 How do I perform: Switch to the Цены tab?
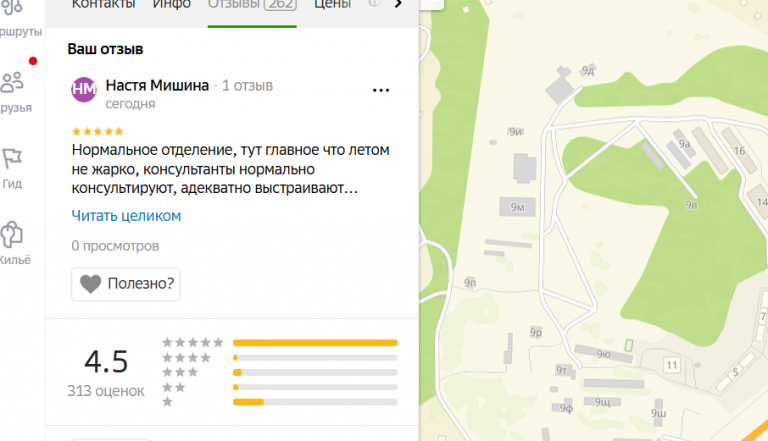click(x=332, y=4)
